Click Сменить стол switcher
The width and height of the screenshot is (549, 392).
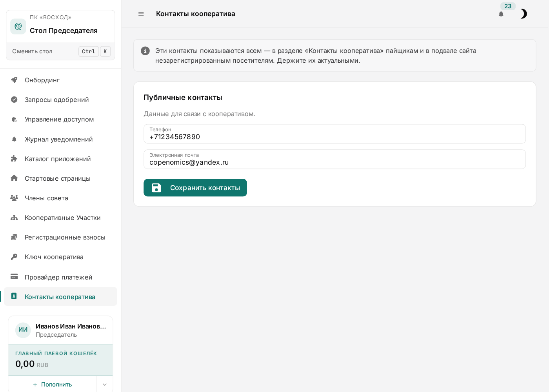(x=60, y=51)
